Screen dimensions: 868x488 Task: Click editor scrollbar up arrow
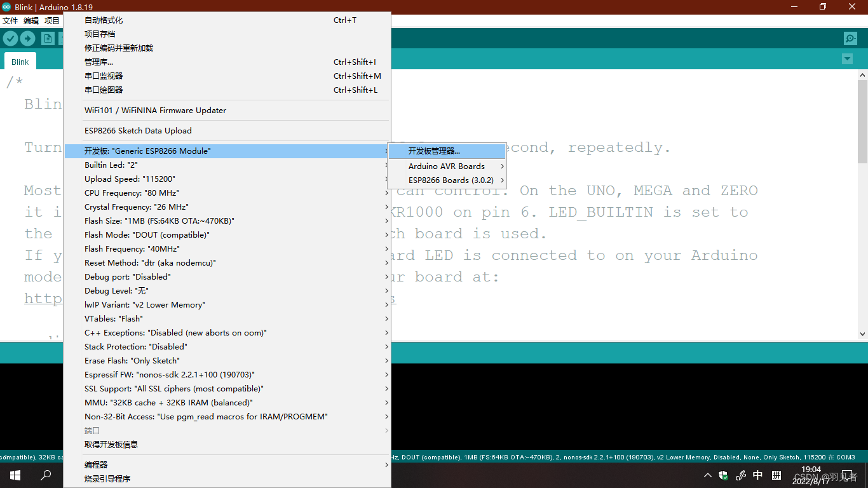click(x=862, y=75)
